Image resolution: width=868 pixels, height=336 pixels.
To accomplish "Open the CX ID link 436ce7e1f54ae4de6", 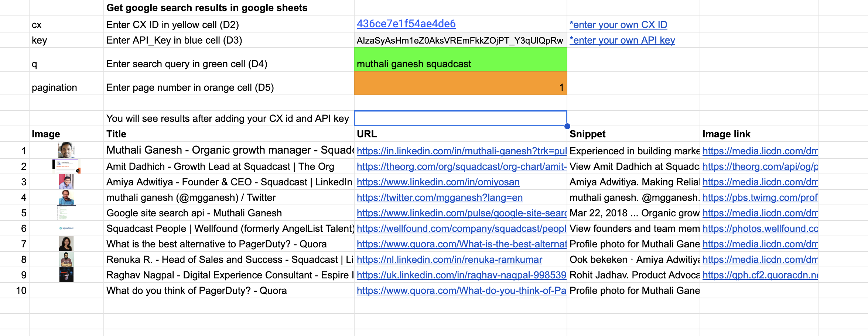I will point(406,24).
